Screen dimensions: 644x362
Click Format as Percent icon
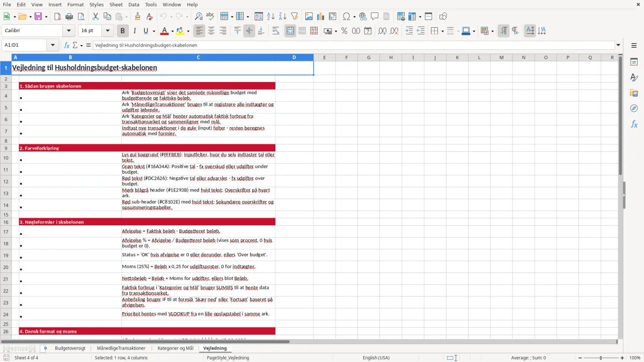click(344, 31)
